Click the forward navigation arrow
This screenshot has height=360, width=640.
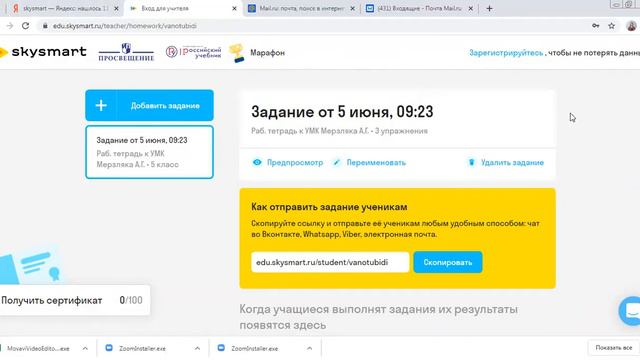click(10, 26)
